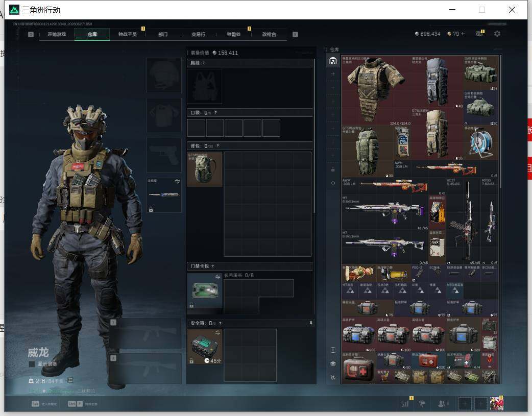This screenshot has height=416, width=532.
Task: Select the repair kit with 120 durability
Action: (463, 334)
